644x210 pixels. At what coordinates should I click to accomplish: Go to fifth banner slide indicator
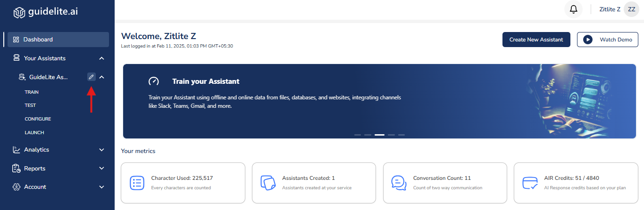(x=401, y=135)
